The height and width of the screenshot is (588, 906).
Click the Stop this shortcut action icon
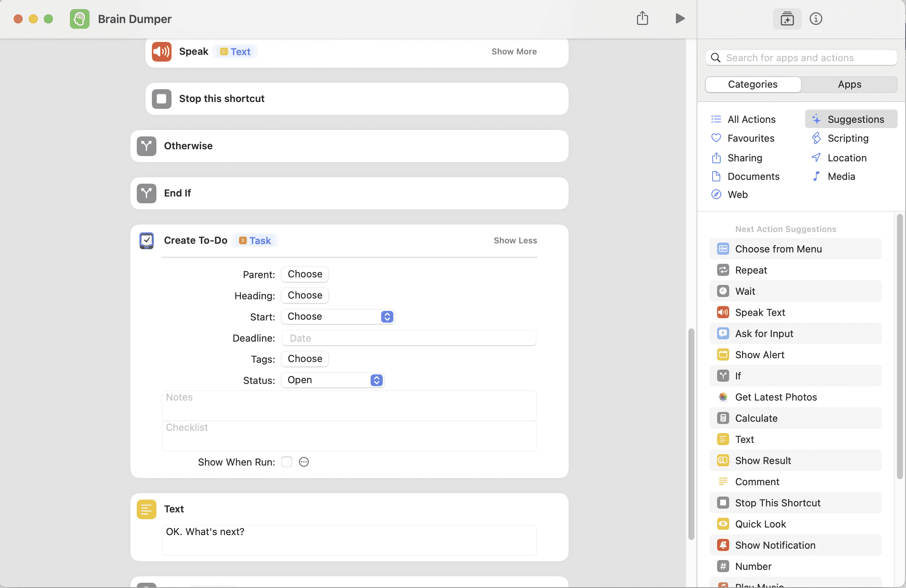click(x=161, y=99)
